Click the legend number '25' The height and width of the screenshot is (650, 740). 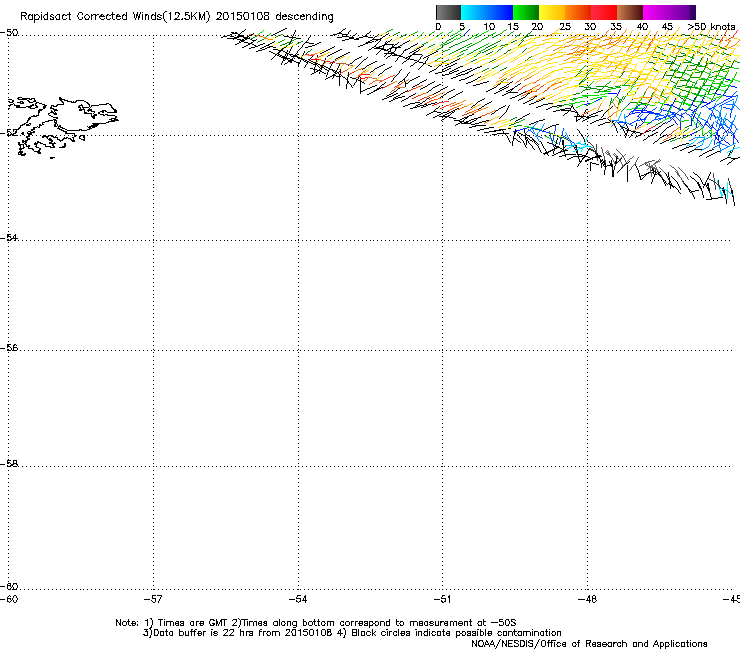tap(565, 27)
